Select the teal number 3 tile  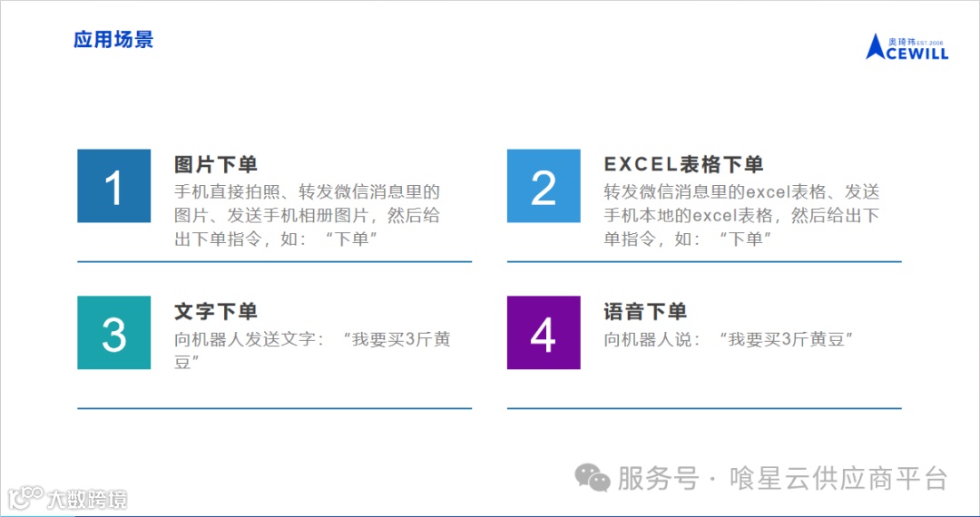point(113,332)
